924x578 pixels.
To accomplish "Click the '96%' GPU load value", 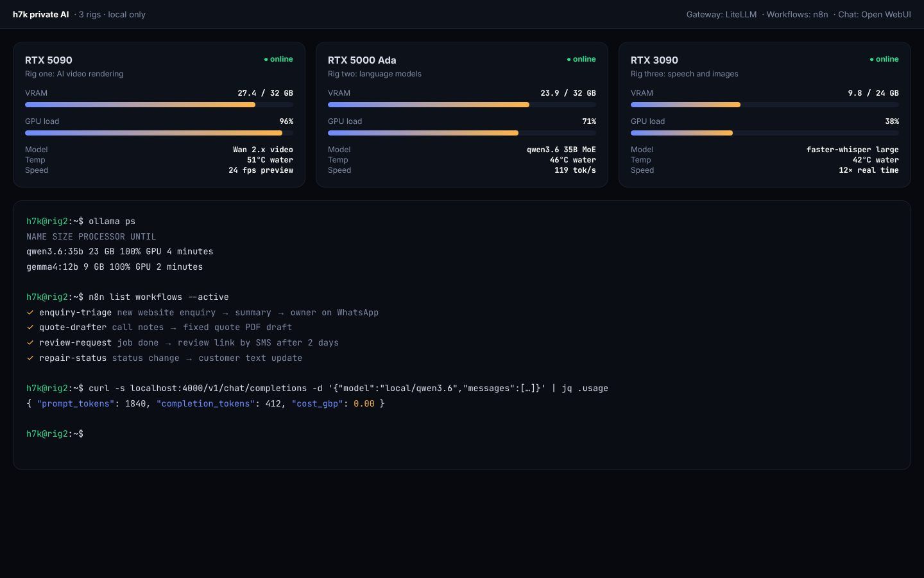I will coord(286,121).
